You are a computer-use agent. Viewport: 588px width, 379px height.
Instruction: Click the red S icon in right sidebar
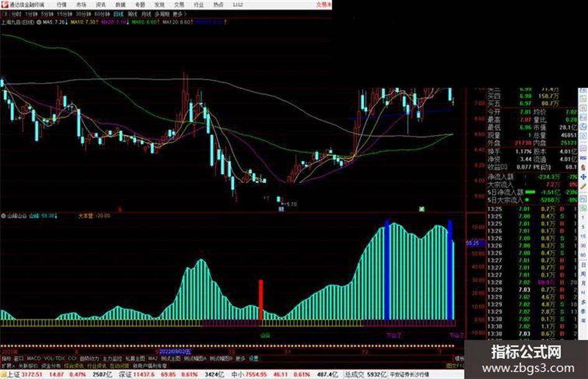pos(583,167)
